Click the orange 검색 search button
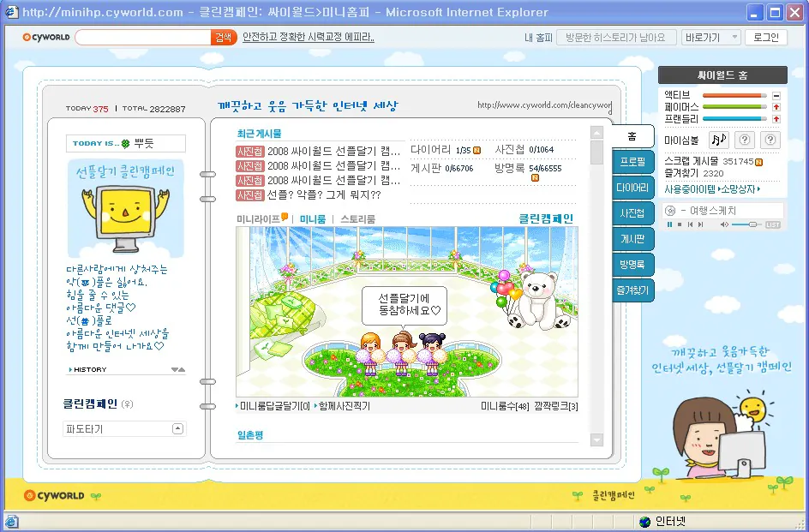Viewport: 809px width, 532px height. coord(224,37)
